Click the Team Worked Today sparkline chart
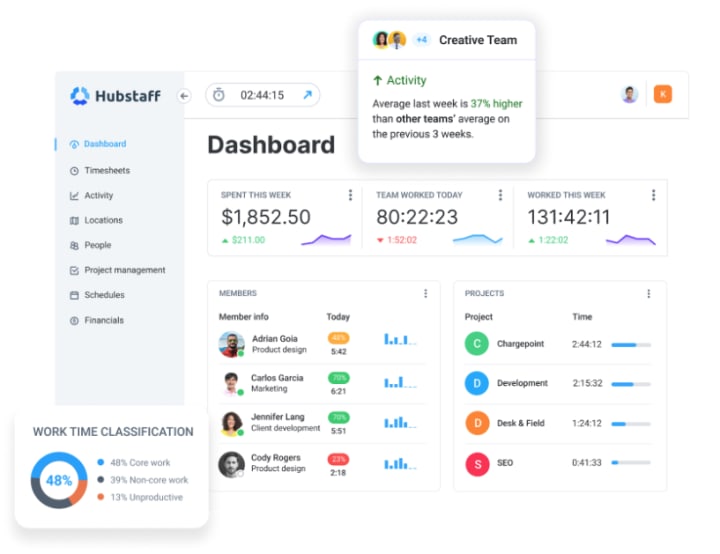 478,239
